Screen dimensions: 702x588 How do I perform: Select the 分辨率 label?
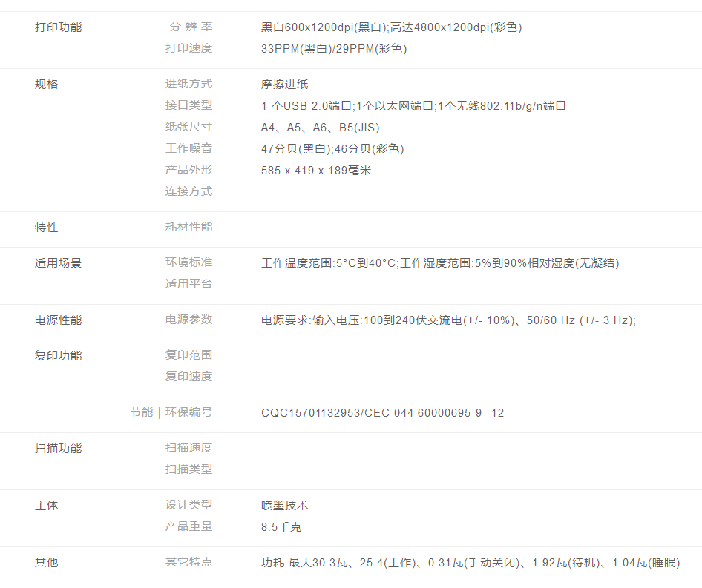coord(190,27)
